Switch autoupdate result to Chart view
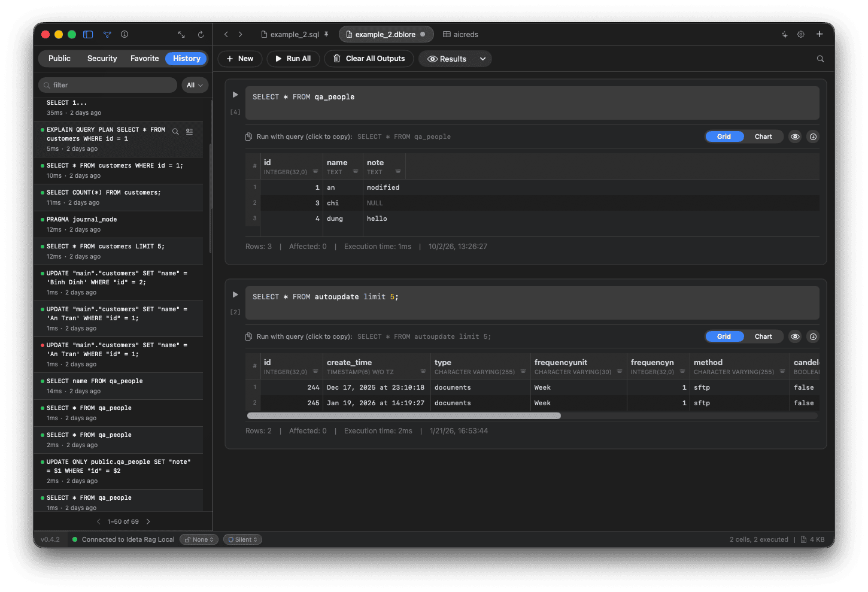This screenshot has width=868, height=592. (763, 336)
